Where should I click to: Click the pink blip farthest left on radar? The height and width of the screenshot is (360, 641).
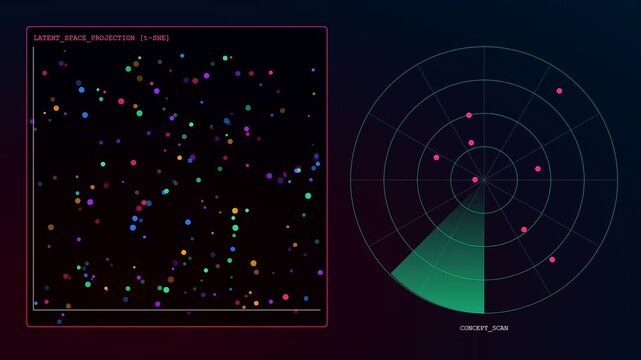click(437, 158)
